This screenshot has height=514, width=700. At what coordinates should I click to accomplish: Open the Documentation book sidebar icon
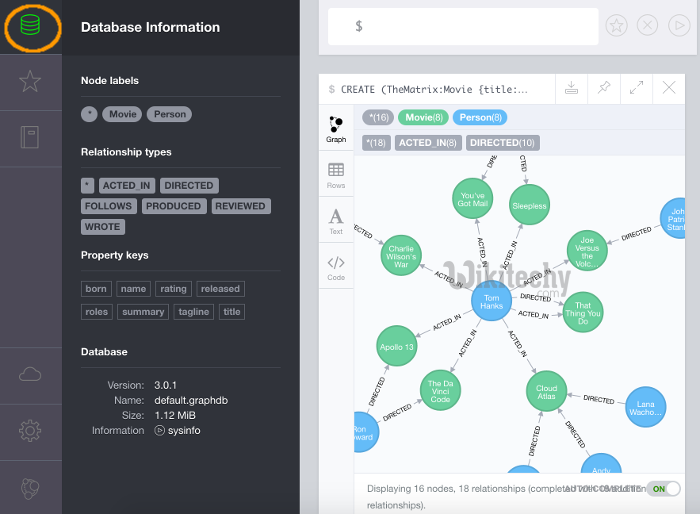tap(30, 137)
